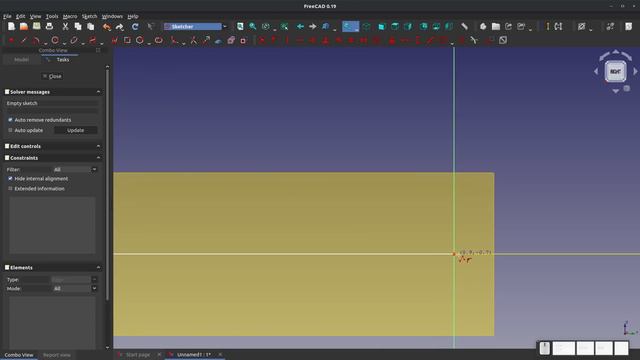640x360 pixels.
Task: Click the Save document icon
Action: coord(36,27)
